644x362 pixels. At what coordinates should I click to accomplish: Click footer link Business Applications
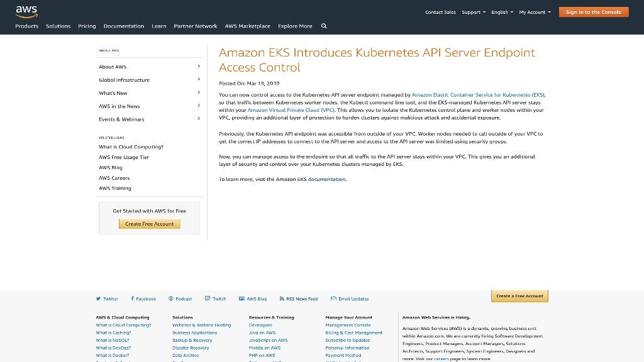click(x=195, y=333)
